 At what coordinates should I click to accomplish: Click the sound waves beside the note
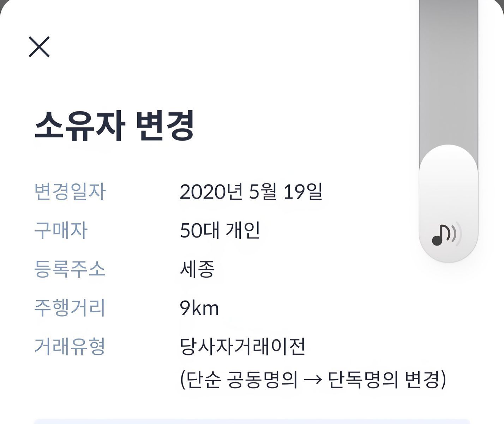click(x=456, y=233)
